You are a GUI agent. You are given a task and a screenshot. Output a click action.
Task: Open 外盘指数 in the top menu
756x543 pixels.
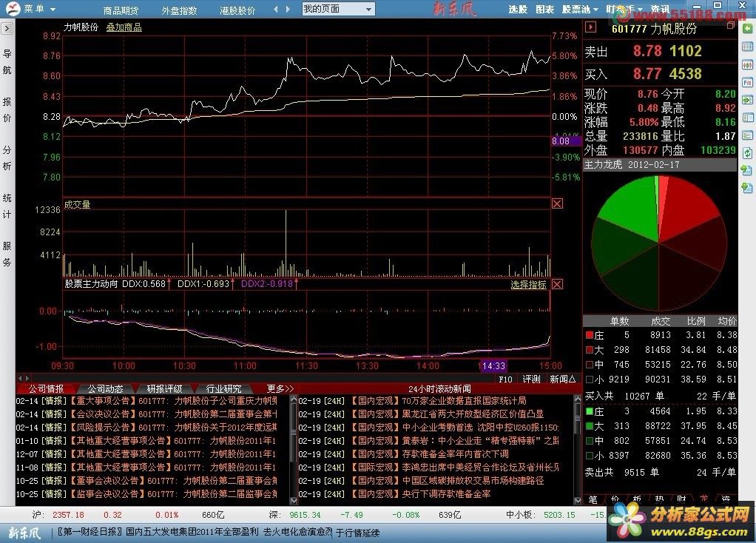(179, 10)
